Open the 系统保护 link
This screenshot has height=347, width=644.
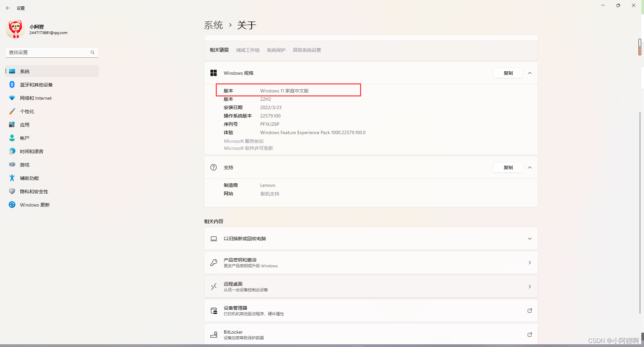click(x=276, y=50)
